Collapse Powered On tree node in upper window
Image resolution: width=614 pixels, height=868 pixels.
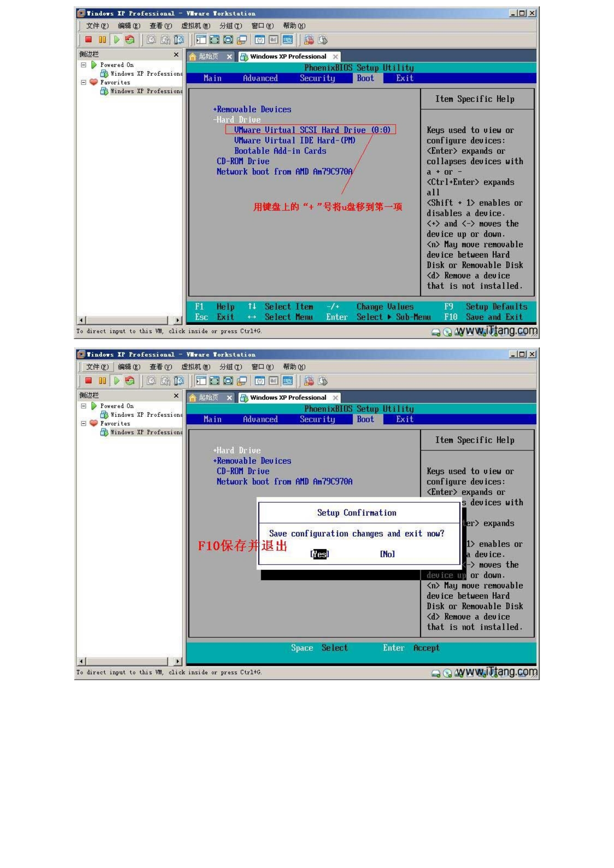(84, 65)
